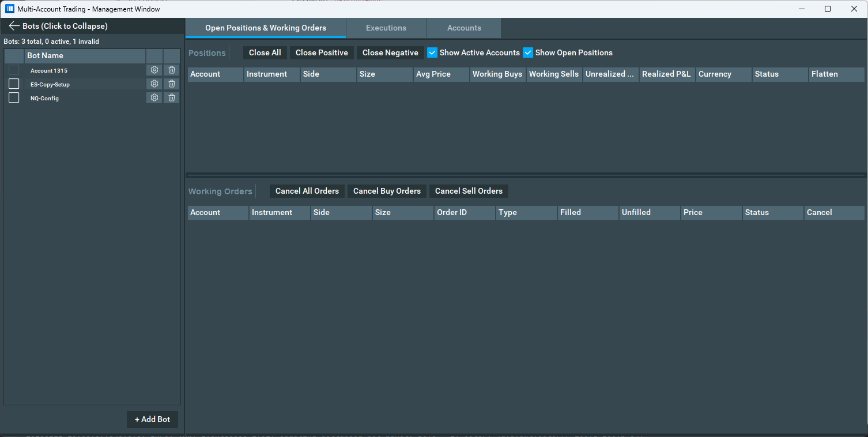The width and height of the screenshot is (868, 437).
Task: Remove the NQ-Config bot
Action: click(171, 97)
